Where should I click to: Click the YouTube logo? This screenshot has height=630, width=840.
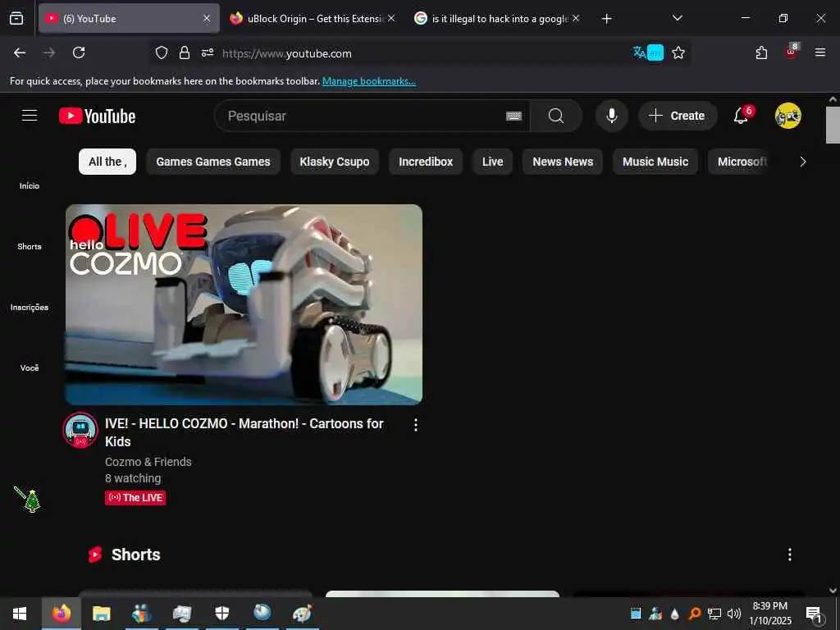point(98,116)
